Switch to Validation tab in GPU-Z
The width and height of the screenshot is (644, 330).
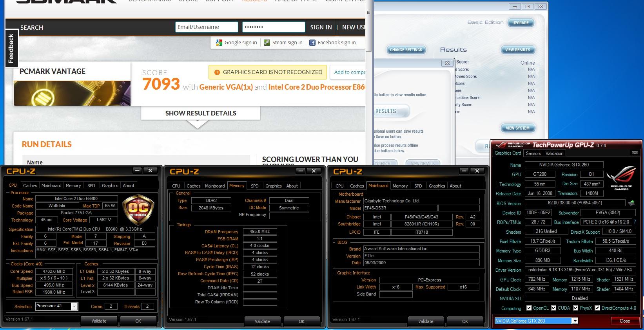554,153
